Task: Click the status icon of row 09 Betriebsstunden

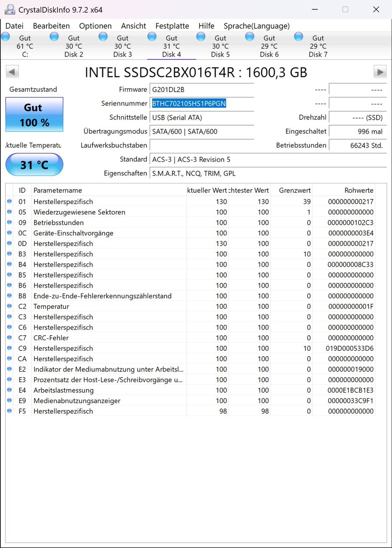Action: [9, 222]
